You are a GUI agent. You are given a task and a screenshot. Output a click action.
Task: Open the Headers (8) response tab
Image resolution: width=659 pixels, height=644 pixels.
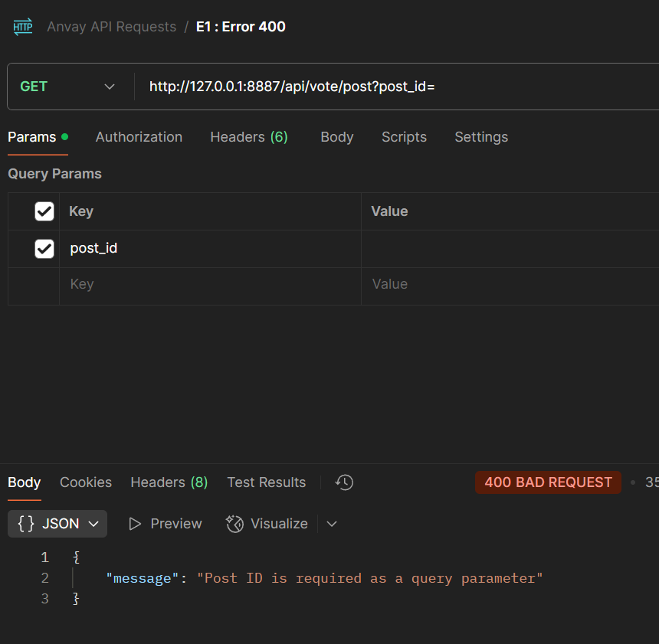tap(169, 482)
